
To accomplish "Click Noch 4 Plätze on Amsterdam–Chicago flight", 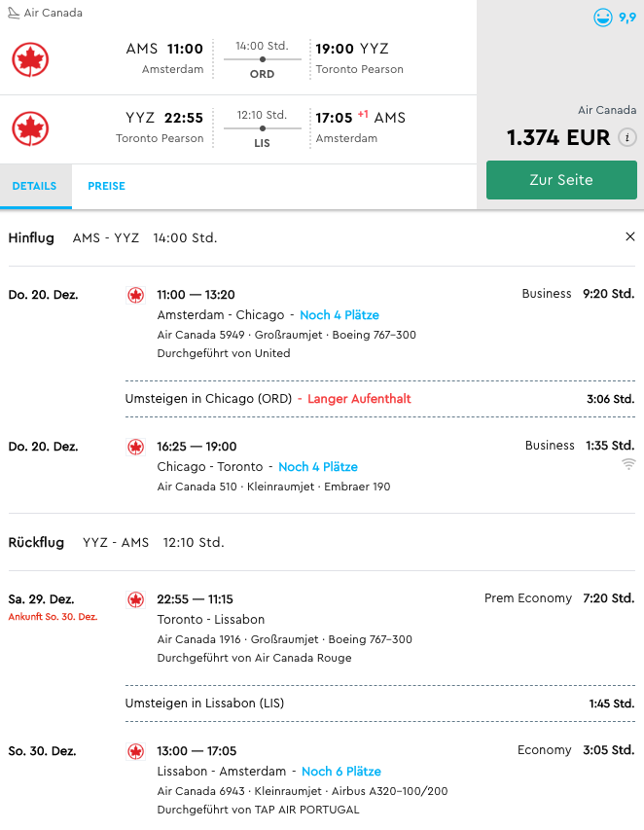I will pyautogui.click(x=340, y=315).
